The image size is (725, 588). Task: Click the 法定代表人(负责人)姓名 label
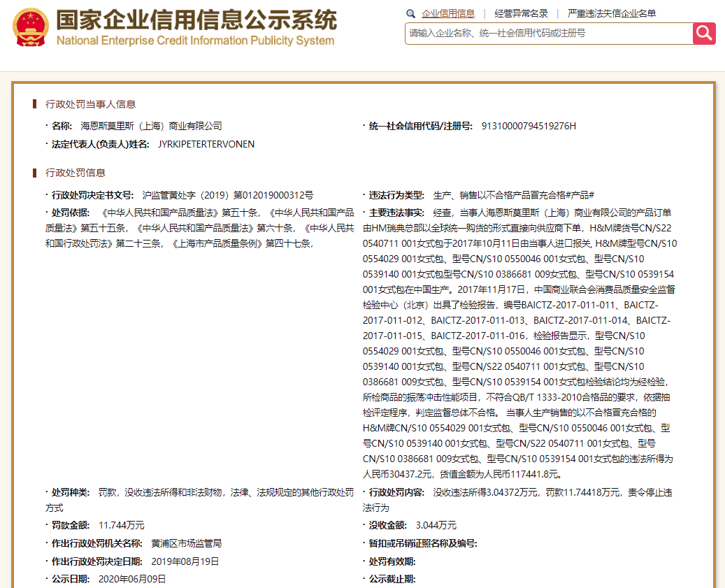(101, 144)
